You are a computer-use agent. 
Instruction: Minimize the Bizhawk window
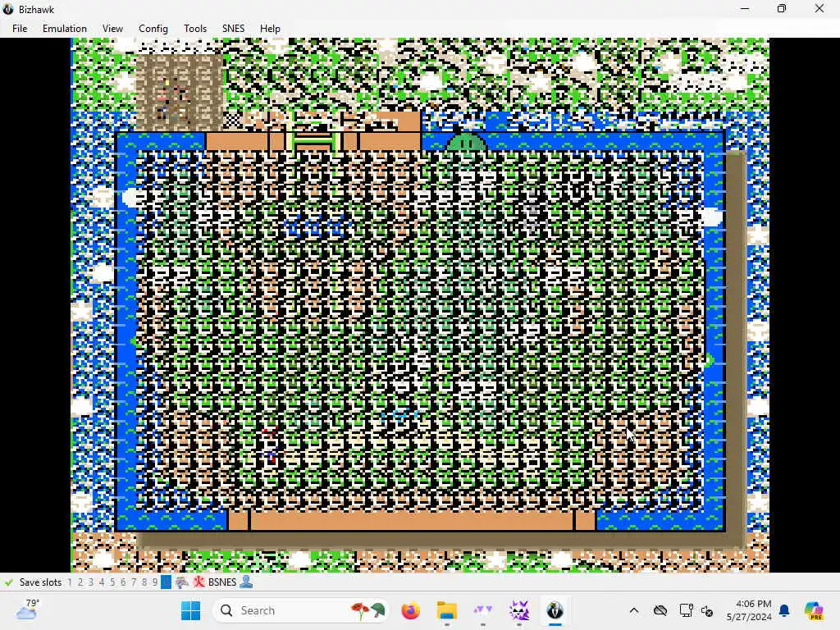745,9
